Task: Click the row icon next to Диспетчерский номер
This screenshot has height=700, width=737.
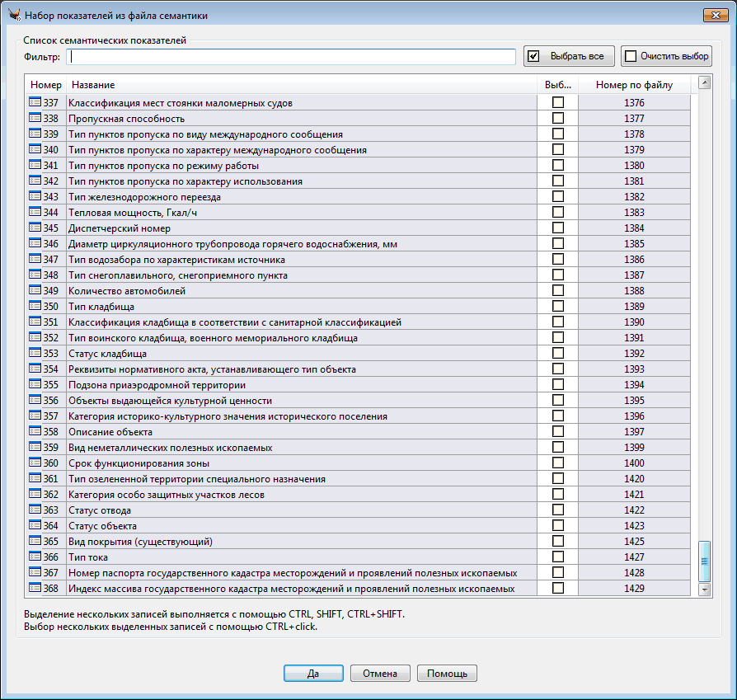Action: point(35,228)
